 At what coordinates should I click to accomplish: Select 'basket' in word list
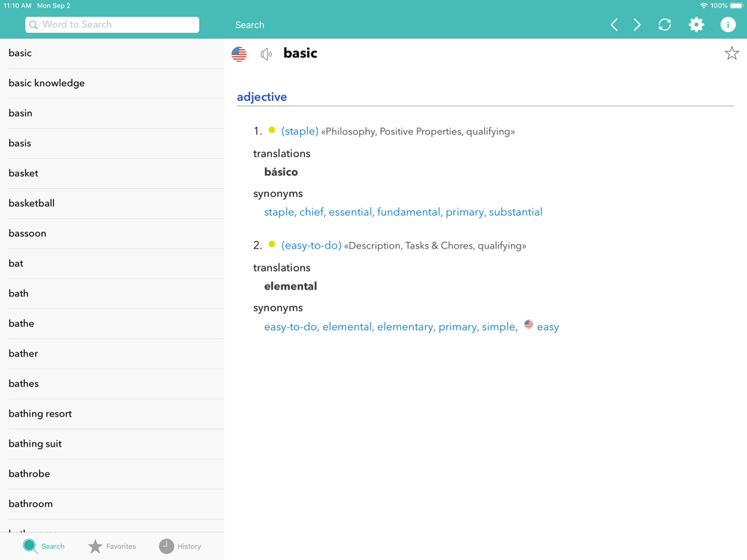tap(112, 173)
